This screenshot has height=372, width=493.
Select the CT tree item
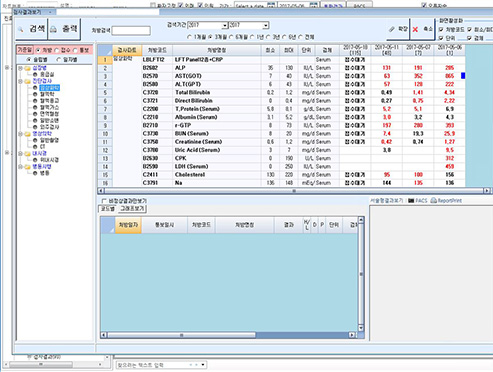pos(43,147)
